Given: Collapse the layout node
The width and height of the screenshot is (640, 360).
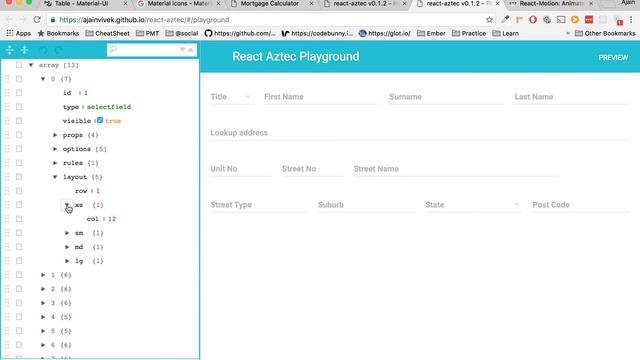Looking at the screenshot, I should click(55, 177).
